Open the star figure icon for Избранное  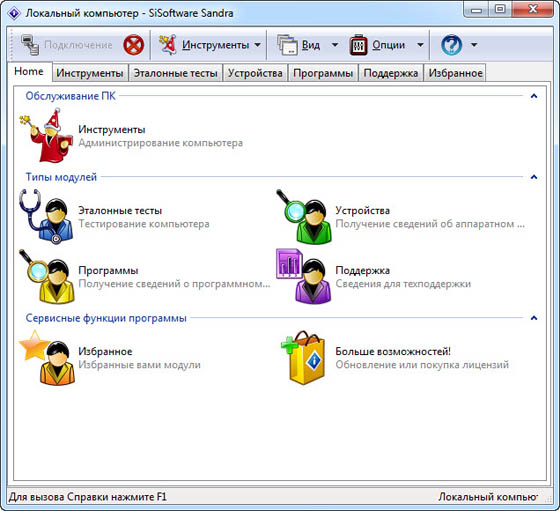47,357
